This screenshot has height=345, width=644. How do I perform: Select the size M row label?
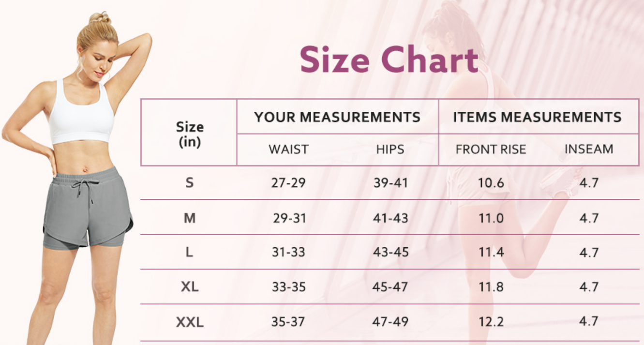click(x=190, y=218)
